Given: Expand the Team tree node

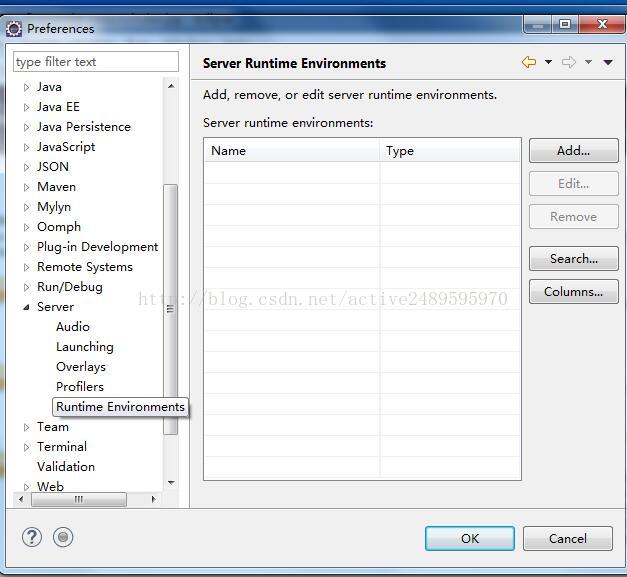Looking at the screenshot, I should [x=26, y=427].
